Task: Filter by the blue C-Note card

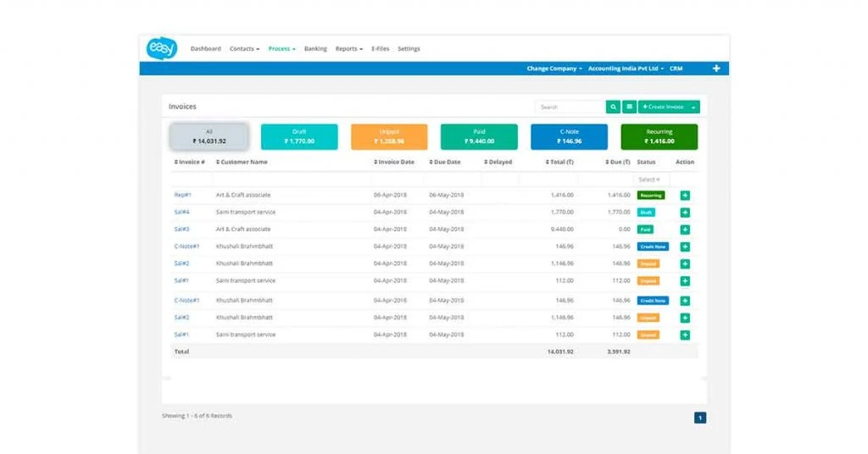Action: [x=569, y=136]
